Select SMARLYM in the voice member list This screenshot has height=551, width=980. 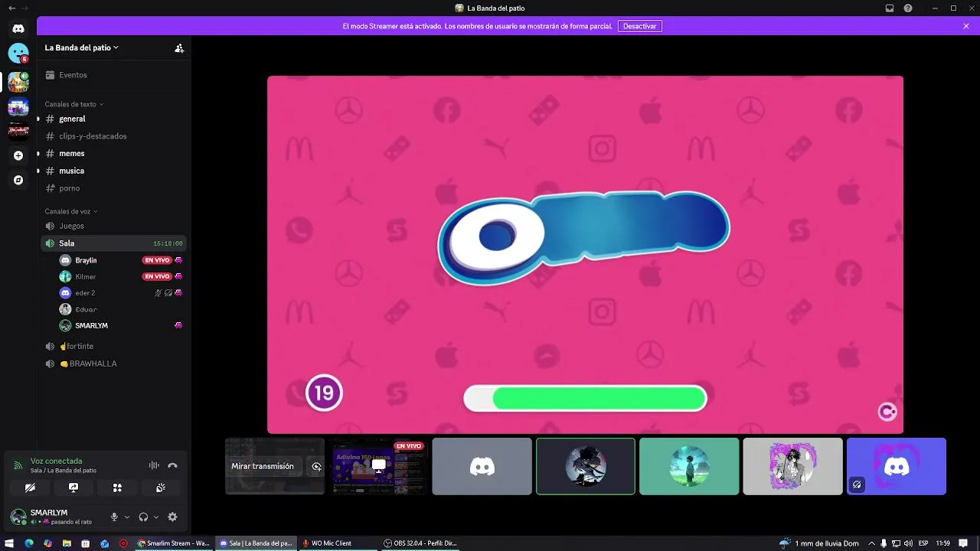(x=121, y=325)
